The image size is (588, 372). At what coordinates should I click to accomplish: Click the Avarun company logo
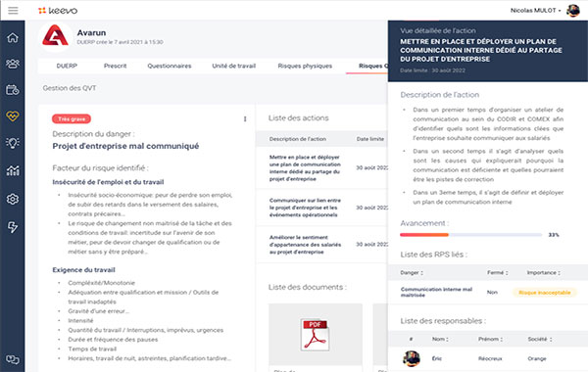[x=55, y=36]
